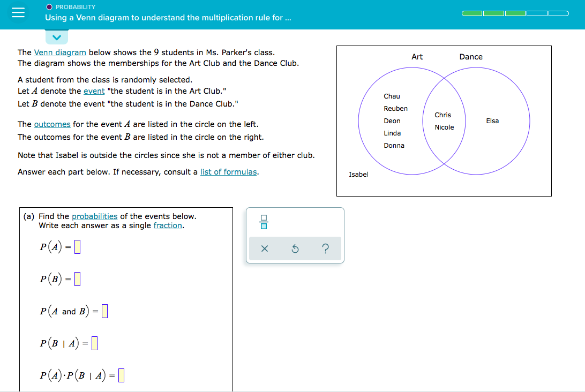The width and height of the screenshot is (585, 392).
Task: Clear the answer using the X icon
Action: click(x=264, y=248)
